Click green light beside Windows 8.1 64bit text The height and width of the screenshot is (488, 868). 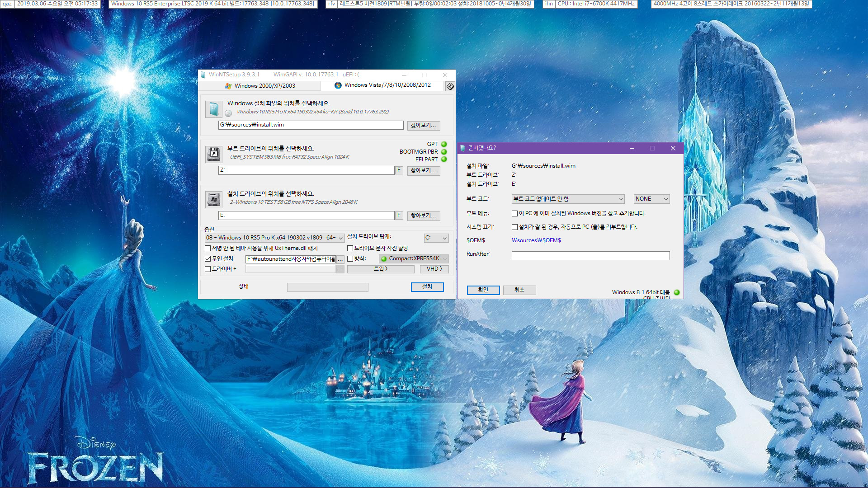677,292
